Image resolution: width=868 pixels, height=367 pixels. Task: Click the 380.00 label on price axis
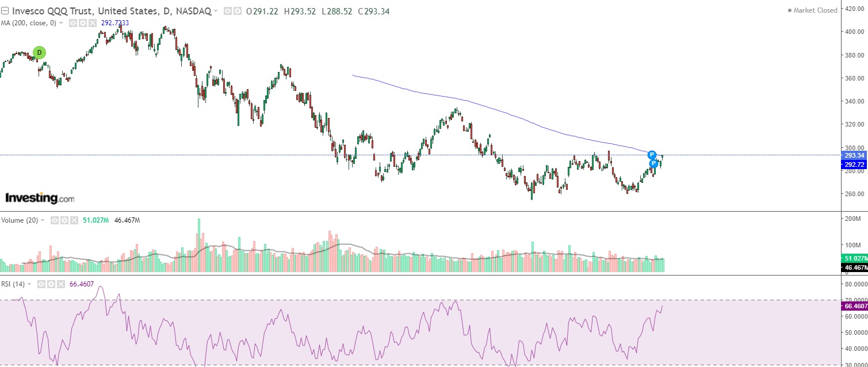tap(855, 55)
